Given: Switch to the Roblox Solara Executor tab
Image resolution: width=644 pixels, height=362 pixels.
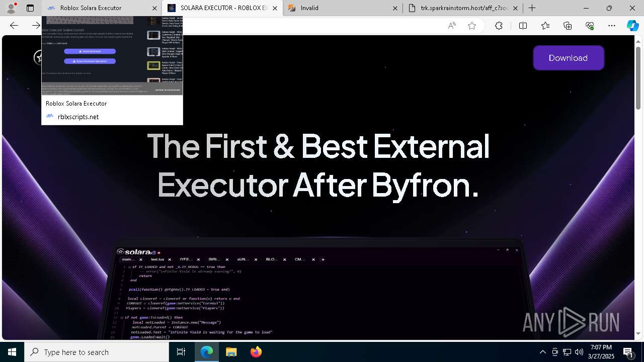Looking at the screenshot, I should coord(102,8).
